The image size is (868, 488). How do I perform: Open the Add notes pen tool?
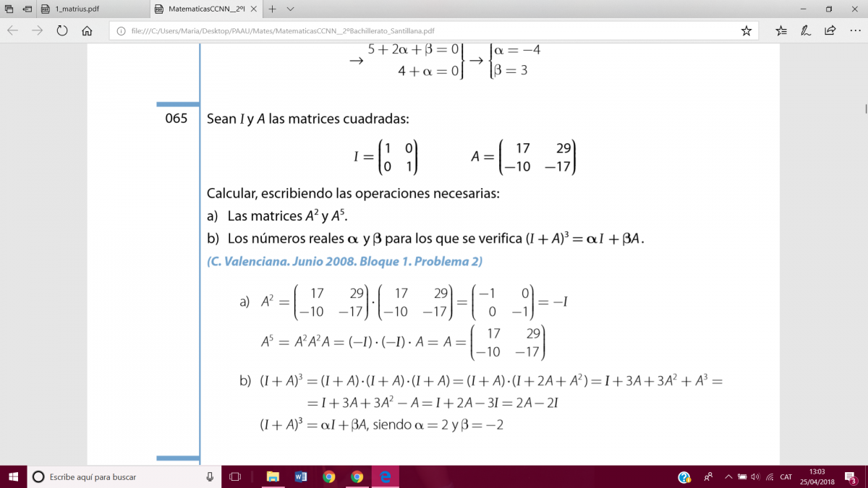806,31
